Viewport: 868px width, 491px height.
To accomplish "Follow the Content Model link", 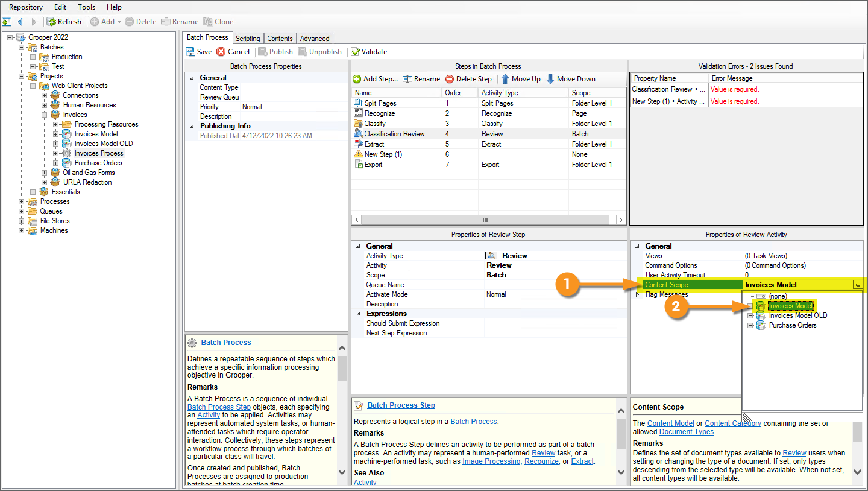I will point(670,423).
